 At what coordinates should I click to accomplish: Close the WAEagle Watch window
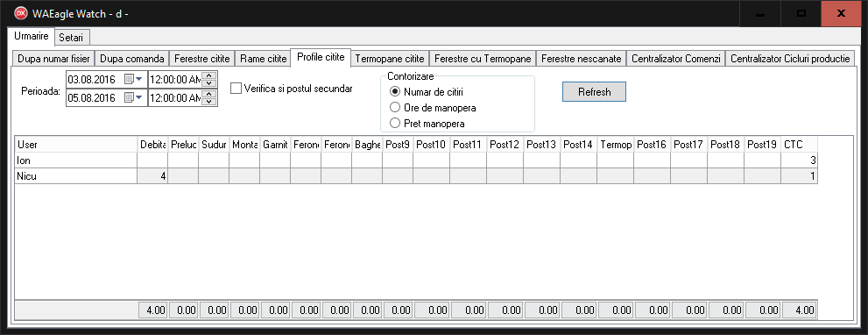(x=841, y=13)
